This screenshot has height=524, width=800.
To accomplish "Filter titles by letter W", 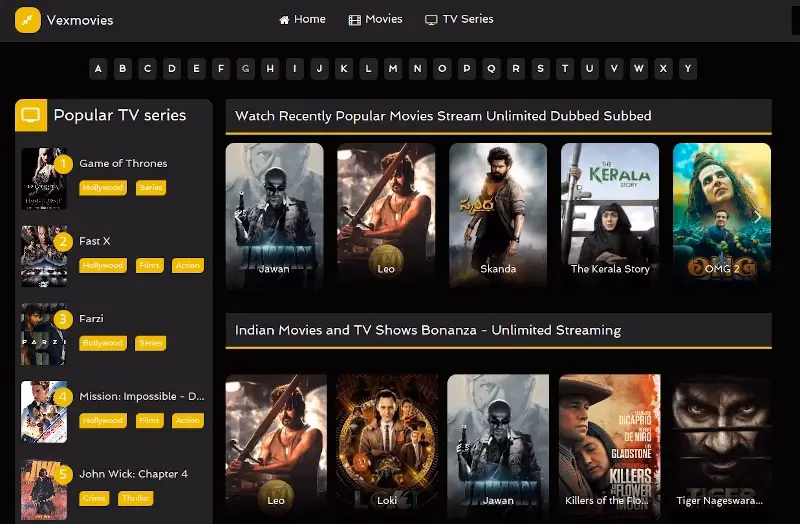I will point(638,68).
